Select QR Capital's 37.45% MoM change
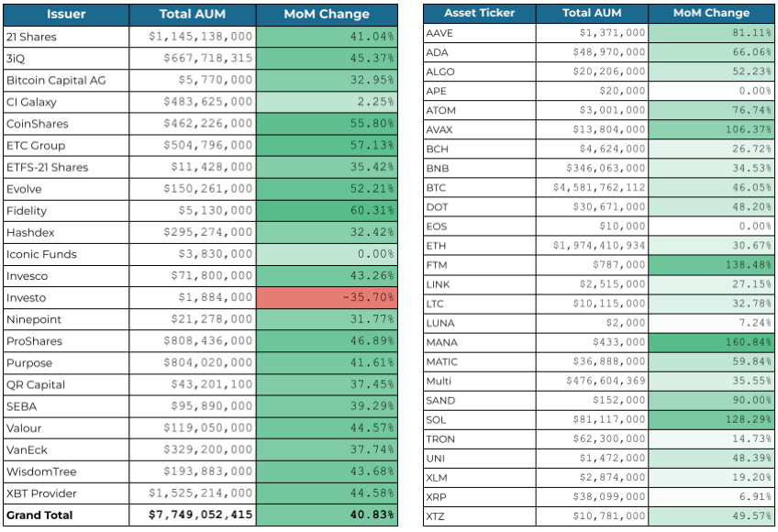Viewport: 778px width, 532px height. 327,384
